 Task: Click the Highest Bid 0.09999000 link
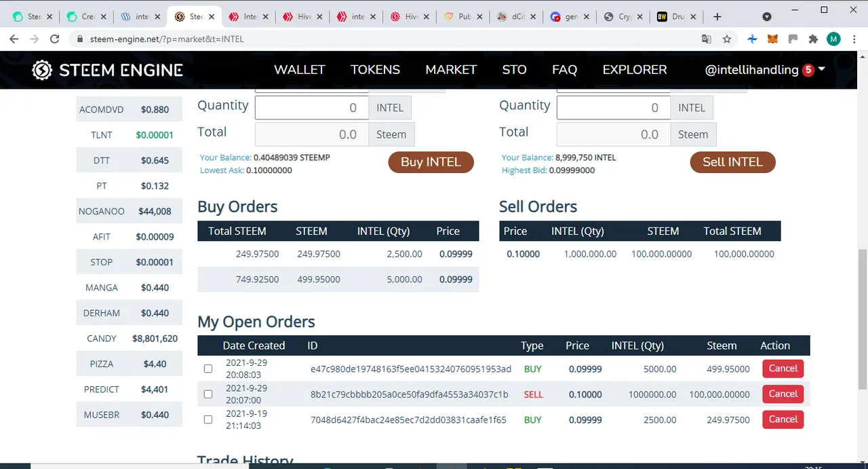[572, 170]
